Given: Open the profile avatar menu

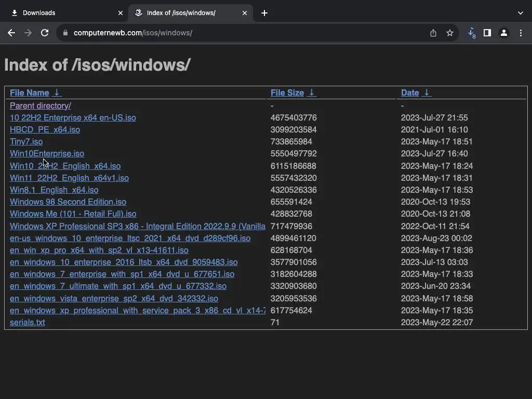Looking at the screenshot, I should [504, 33].
